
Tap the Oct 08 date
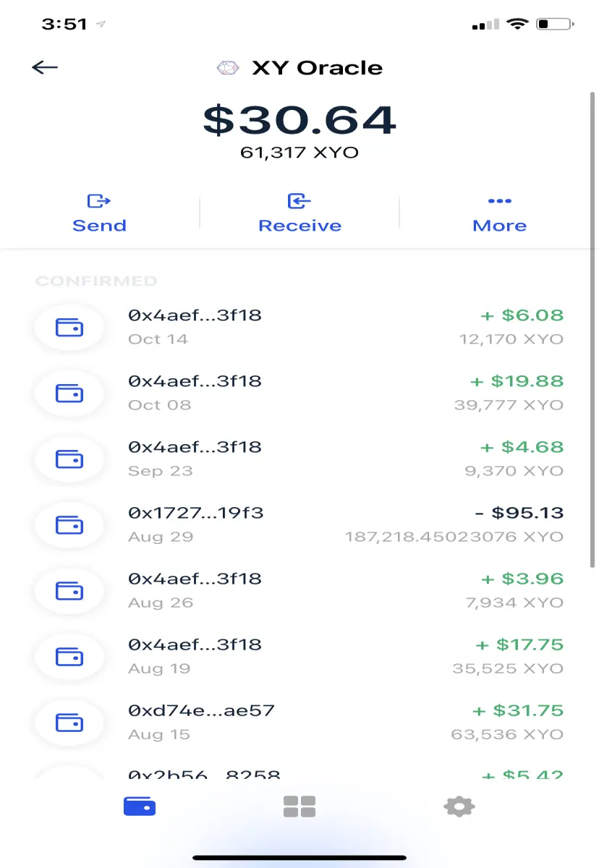(x=160, y=405)
